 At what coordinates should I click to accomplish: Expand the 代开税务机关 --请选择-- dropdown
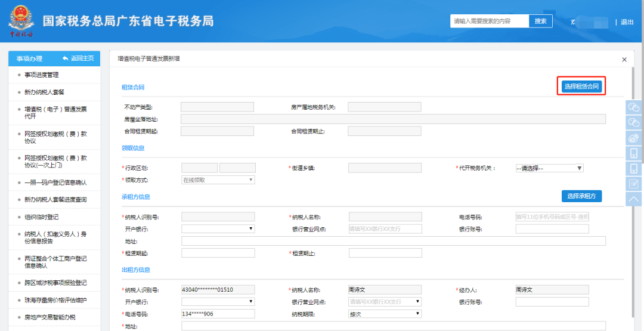[x=550, y=168]
